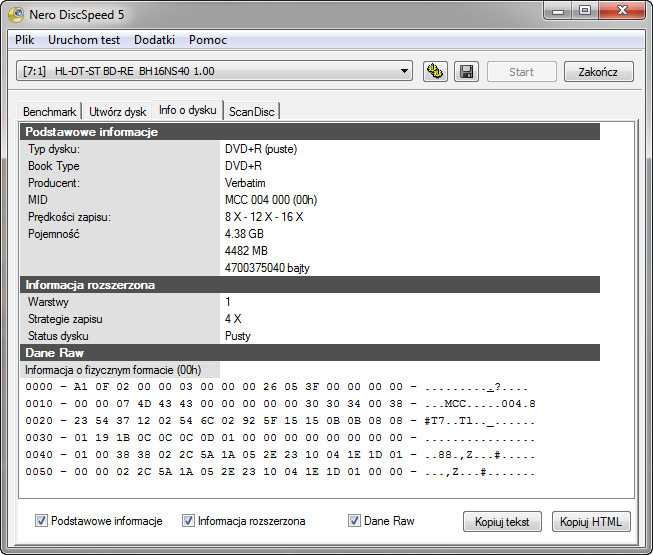Click the Podstawowe informacje section header

coord(310,132)
